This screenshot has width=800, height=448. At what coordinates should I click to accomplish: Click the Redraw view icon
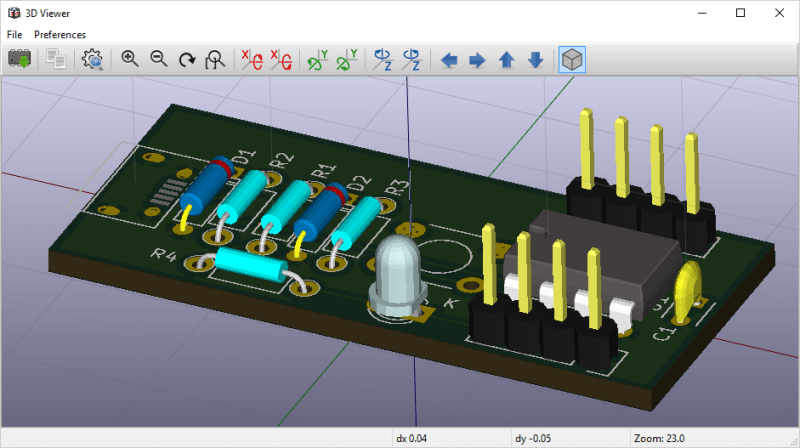coord(187,60)
